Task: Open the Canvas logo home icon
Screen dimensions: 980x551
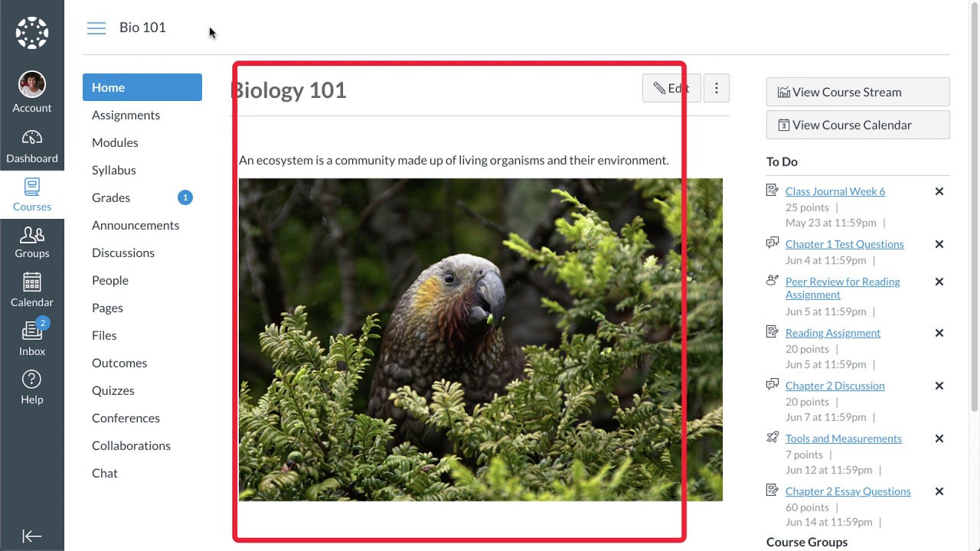Action: point(32,33)
